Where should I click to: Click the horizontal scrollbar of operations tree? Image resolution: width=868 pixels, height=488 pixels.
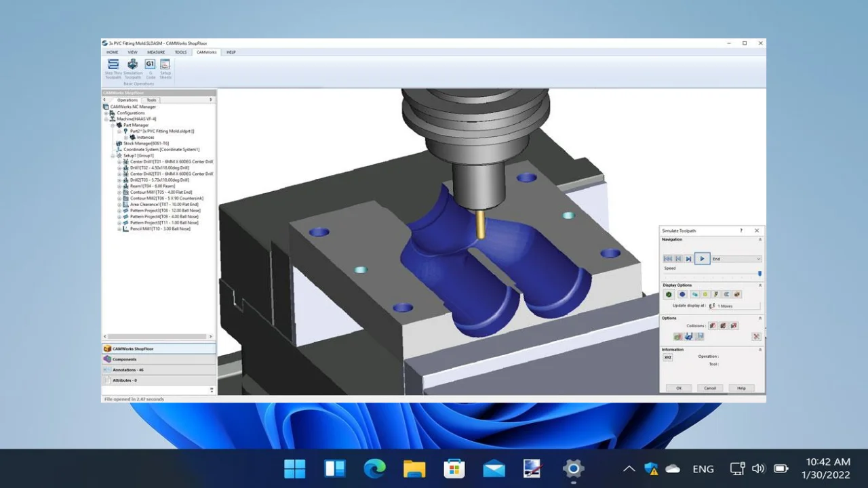point(157,337)
